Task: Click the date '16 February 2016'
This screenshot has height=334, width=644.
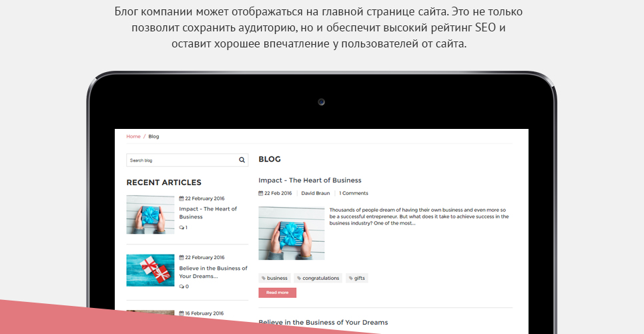Action: coord(204,313)
